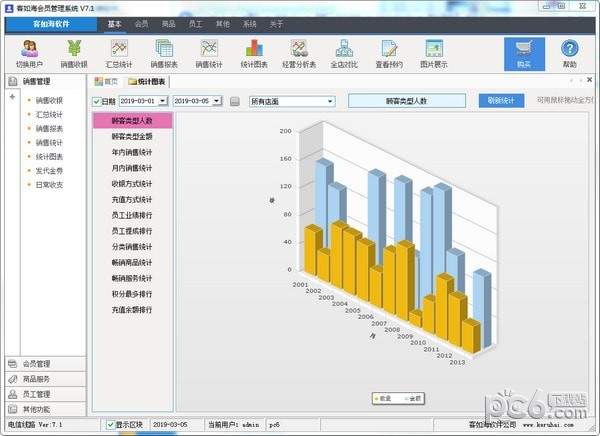Screen dimensions: 600x436
Task: Open the 会员 menu in menu bar
Action: [141, 23]
